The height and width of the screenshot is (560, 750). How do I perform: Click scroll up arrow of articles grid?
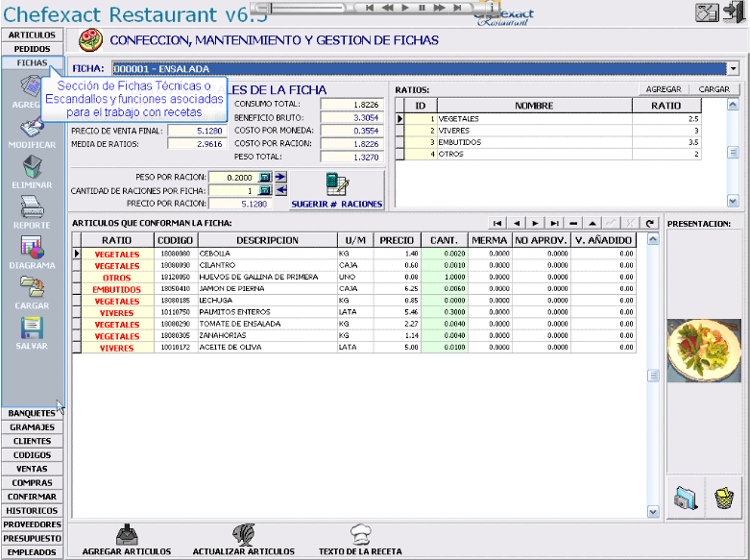coord(653,239)
